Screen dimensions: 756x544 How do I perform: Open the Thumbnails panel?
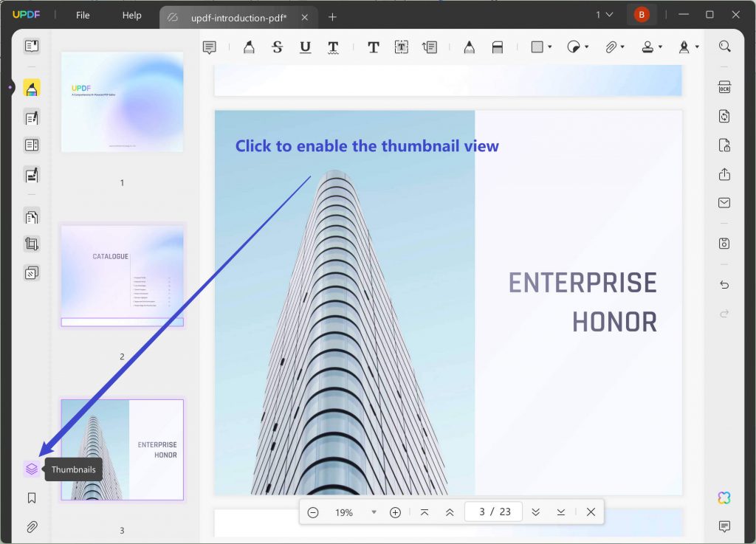click(x=32, y=469)
